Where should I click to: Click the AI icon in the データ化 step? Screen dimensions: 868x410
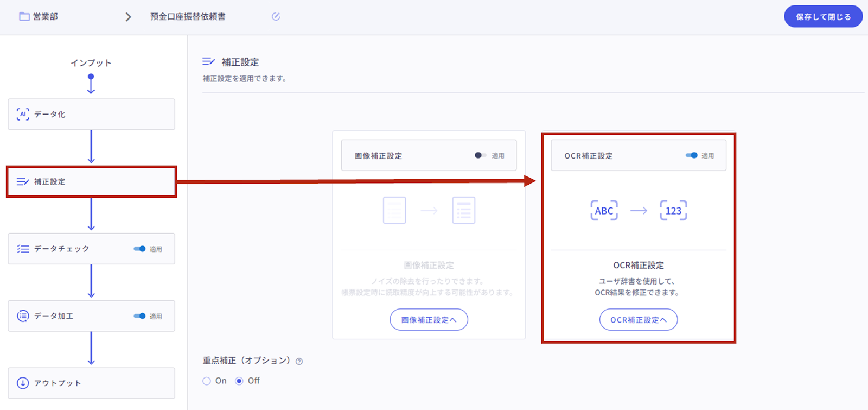pos(23,114)
